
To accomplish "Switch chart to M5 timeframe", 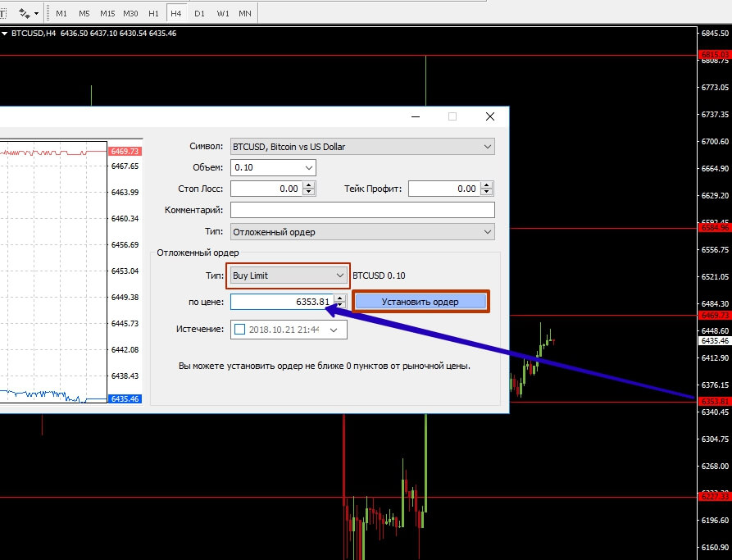I will pos(84,14).
